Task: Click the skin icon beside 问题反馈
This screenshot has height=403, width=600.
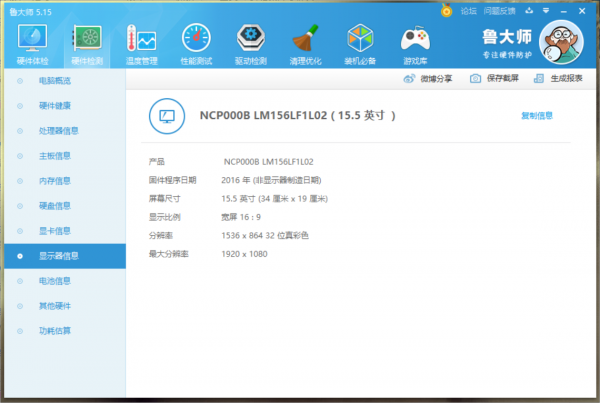Action: click(x=529, y=11)
